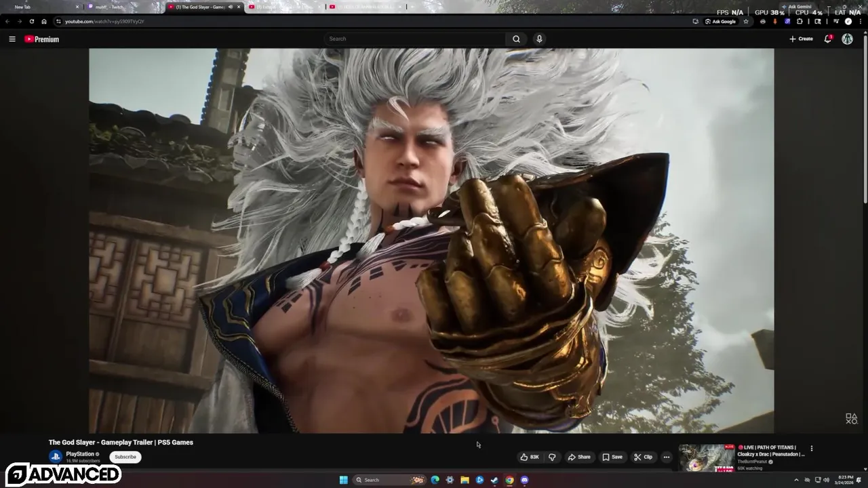
Task: Open the media control music-note icon
Action: 836,21
